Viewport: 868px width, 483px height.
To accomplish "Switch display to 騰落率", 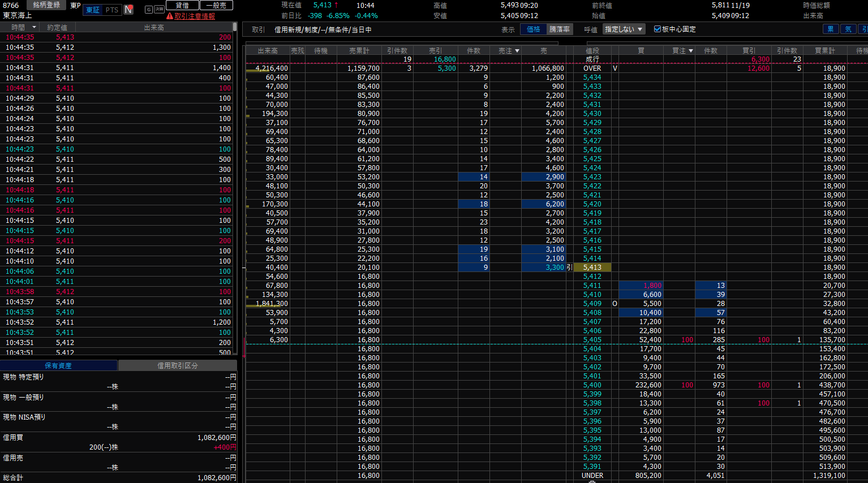I will tap(559, 29).
